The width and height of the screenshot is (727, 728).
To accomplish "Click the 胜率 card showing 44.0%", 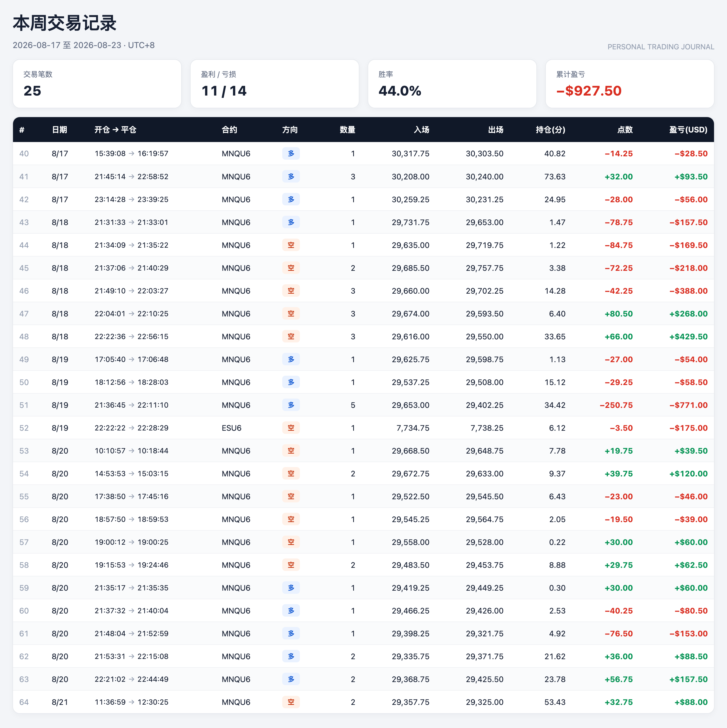I will point(452,84).
